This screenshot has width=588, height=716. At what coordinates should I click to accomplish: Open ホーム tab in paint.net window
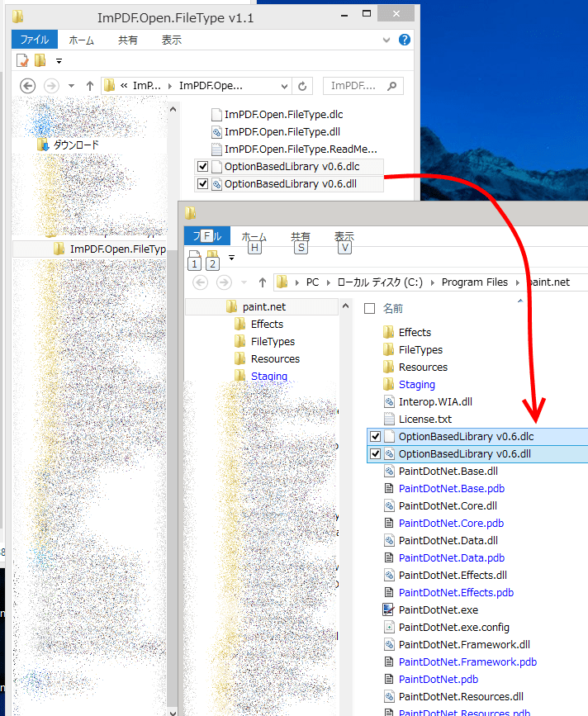[254, 236]
